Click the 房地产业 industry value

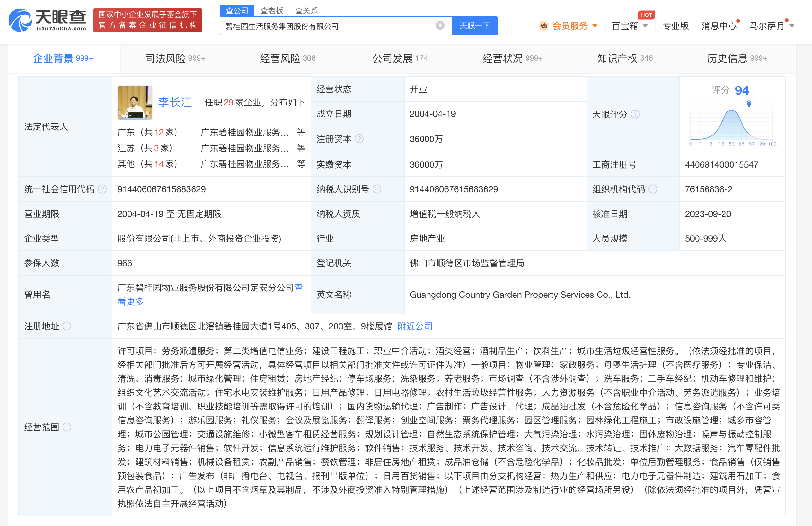click(427, 238)
